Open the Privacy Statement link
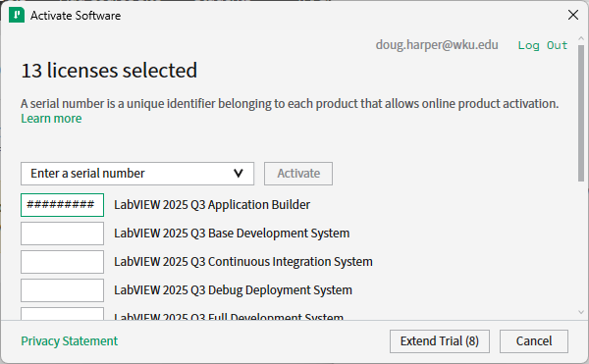 [69, 341]
